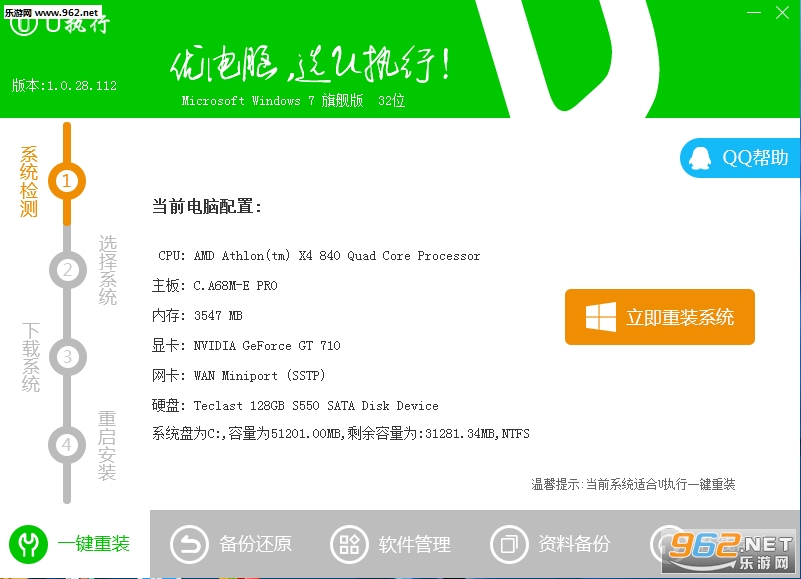Click the Windows logo on reinstall button

(601, 317)
